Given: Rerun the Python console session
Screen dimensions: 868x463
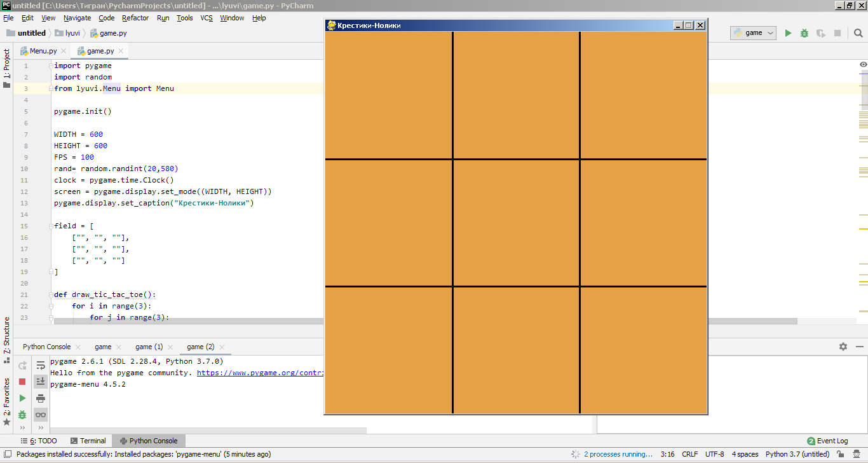Looking at the screenshot, I should pyautogui.click(x=22, y=365).
